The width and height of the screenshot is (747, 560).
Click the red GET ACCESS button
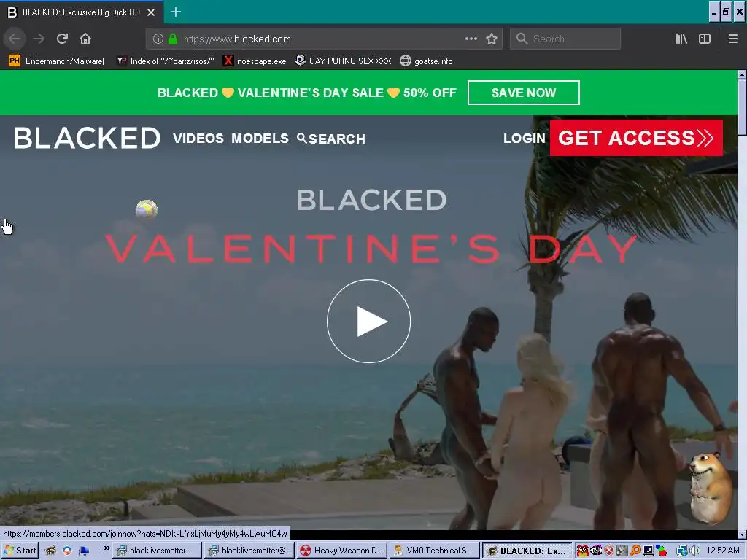tap(636, 138)
